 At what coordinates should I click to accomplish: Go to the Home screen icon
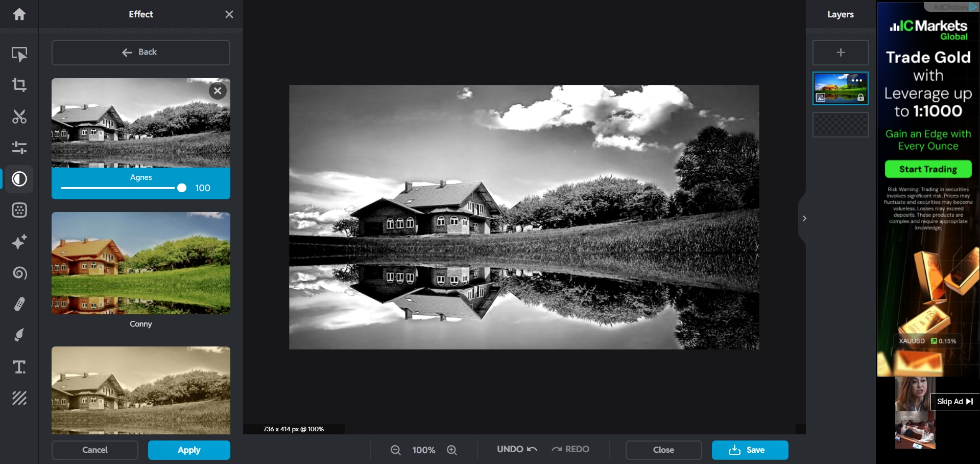pos(19,14)
